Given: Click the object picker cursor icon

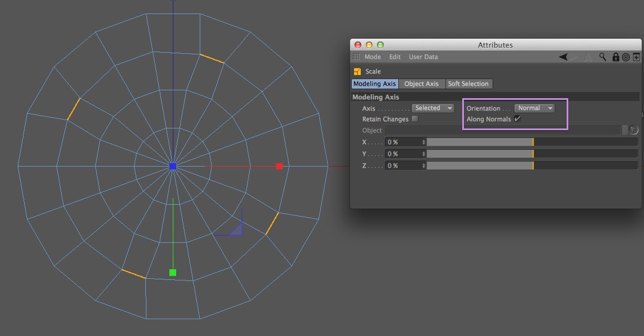Looking at the screenshot, I should 634,130.
